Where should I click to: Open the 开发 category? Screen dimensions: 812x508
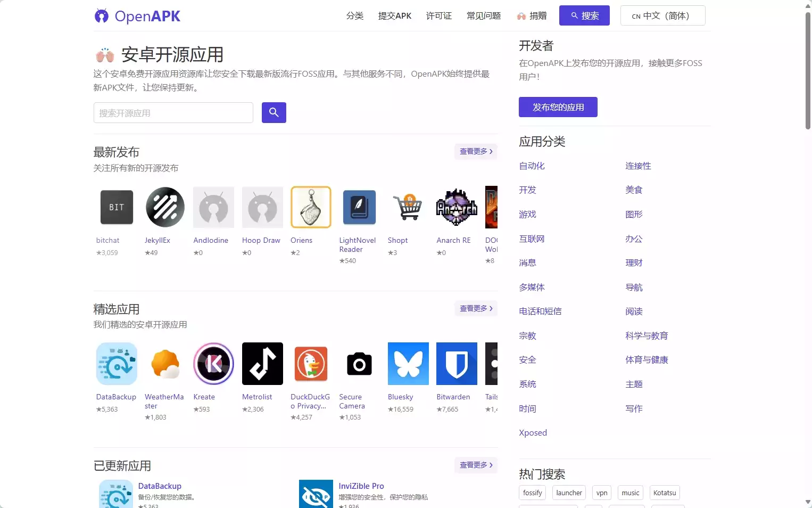(528, 190)
